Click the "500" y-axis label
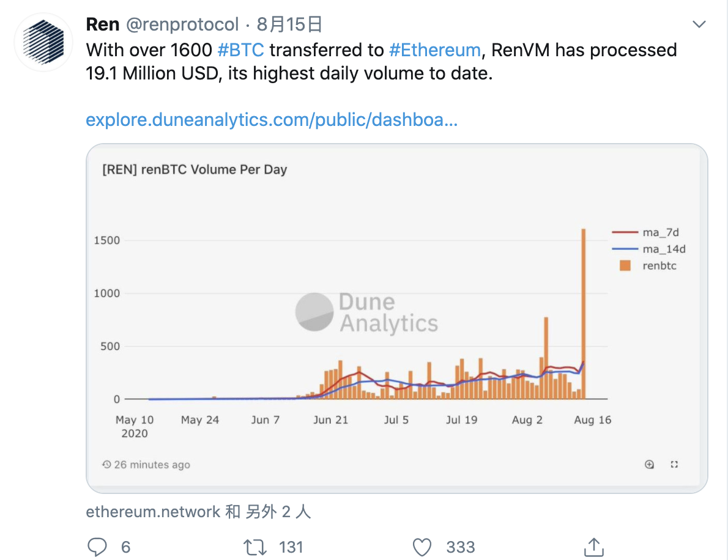This screenshot has height=560, width=728. [x=110, y=346]
